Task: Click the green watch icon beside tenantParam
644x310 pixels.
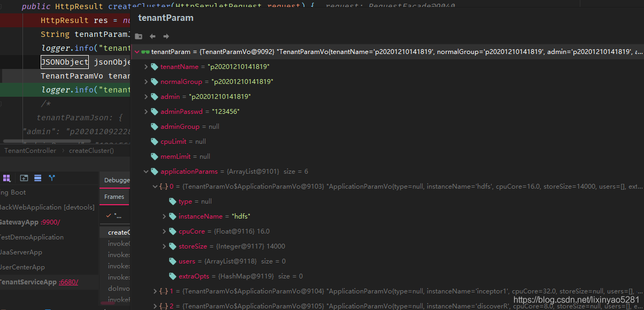Action: [145, 52]
